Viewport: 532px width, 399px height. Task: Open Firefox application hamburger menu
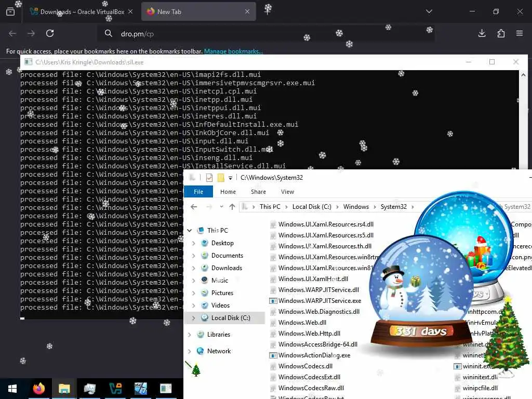click(x=520, y=33)
